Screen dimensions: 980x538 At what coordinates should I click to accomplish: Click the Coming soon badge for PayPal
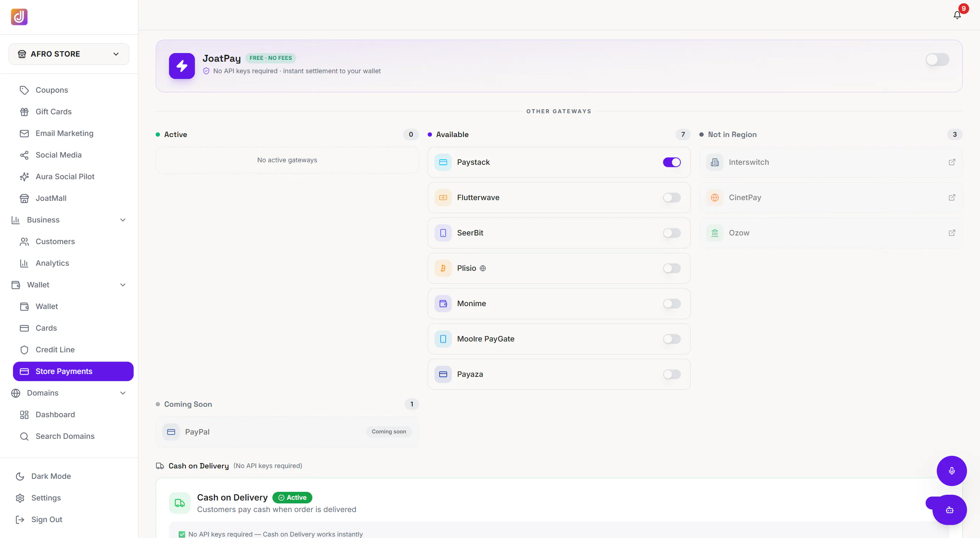click(389, 432)
